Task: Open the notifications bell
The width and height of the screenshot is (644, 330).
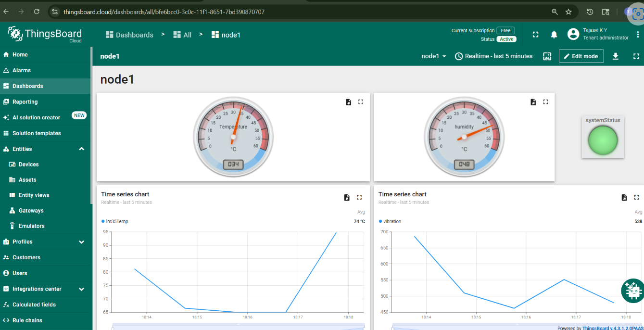Action: click(554, 35)
